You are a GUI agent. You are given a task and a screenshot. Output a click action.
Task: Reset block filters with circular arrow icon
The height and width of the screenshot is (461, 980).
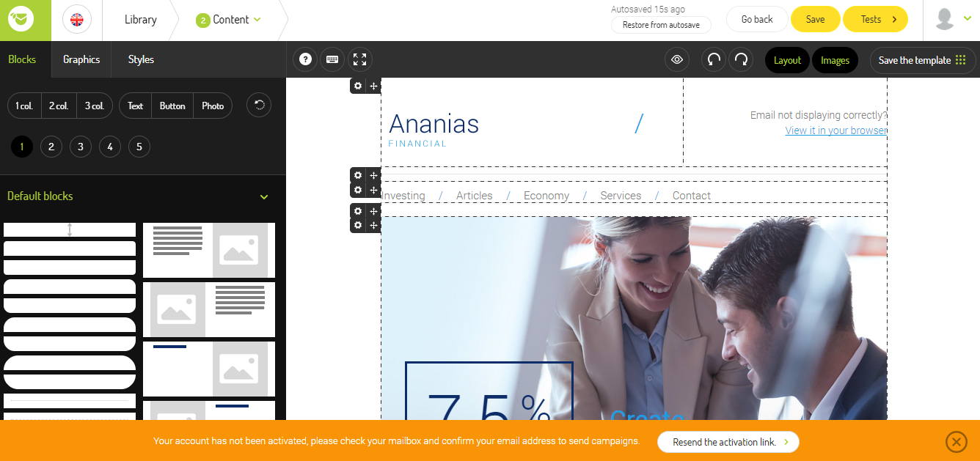(259, 105)
